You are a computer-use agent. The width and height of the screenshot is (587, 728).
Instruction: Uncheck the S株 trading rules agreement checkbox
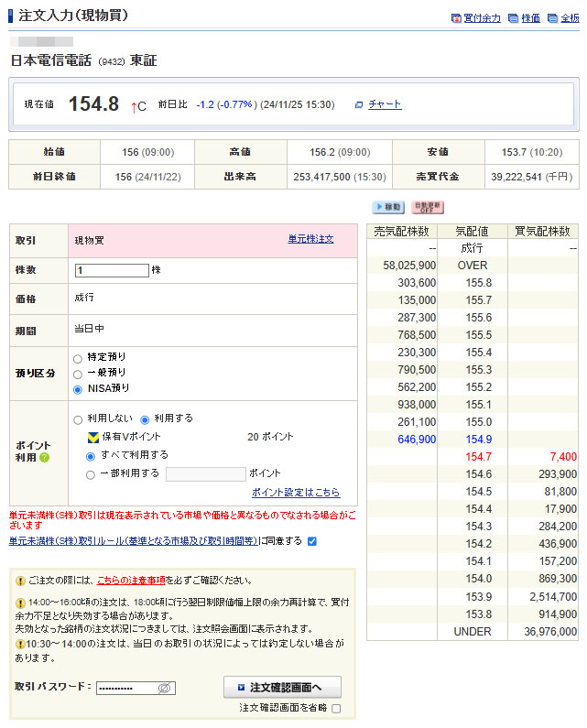pos(312,541)
